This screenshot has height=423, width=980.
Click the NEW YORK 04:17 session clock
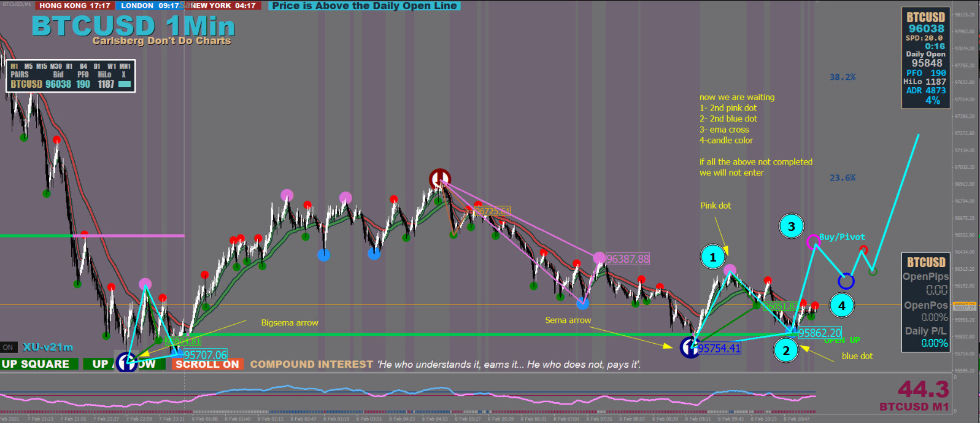(x=223, y=6)
